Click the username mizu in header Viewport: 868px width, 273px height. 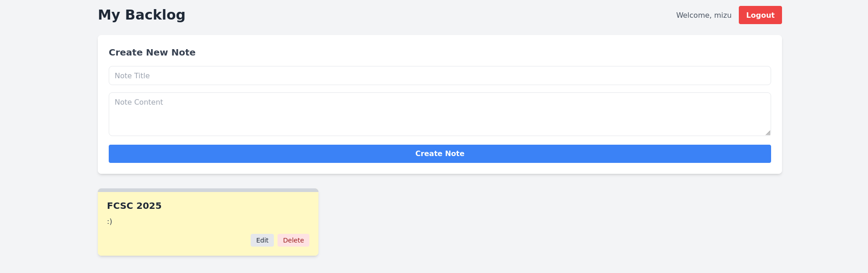(x=722, y=15)
